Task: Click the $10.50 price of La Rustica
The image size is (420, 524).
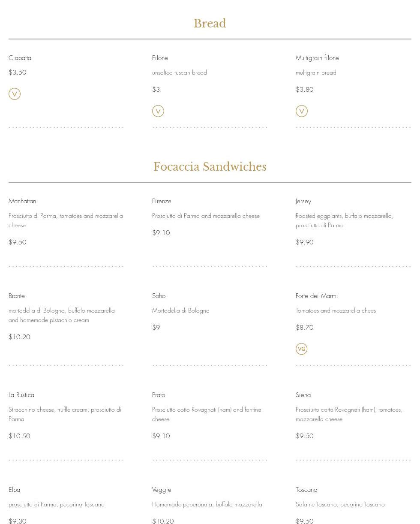Action: [19, 436]
